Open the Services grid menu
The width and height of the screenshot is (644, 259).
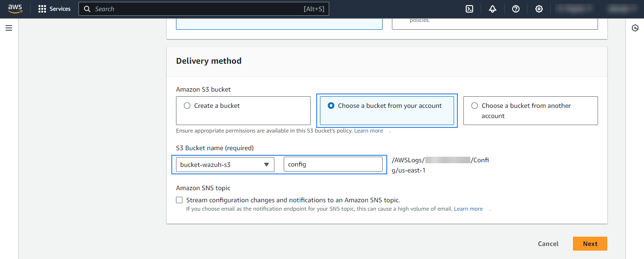(54, 9)
